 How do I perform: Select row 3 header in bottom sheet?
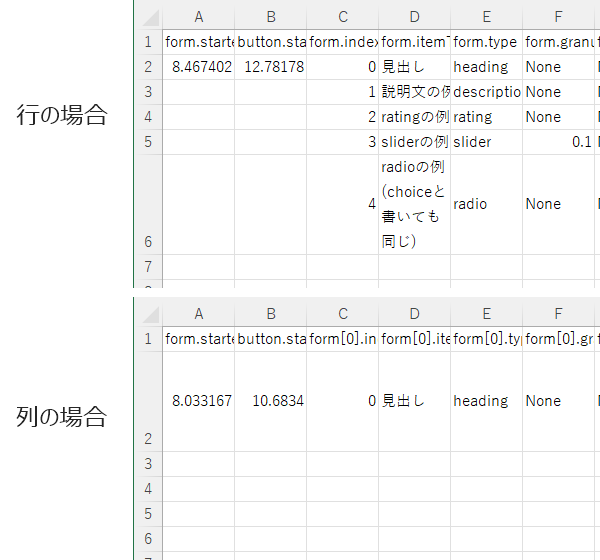coord(148,464)
